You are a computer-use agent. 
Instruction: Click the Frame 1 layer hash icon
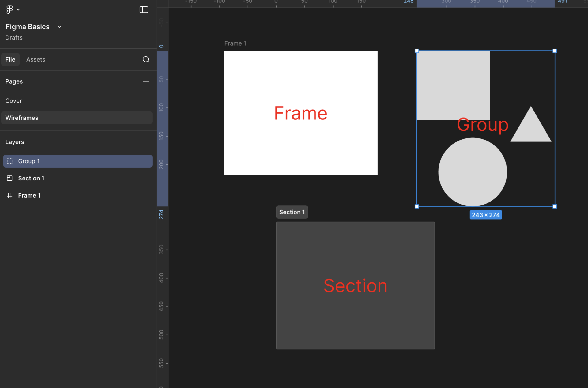[10, 195]
